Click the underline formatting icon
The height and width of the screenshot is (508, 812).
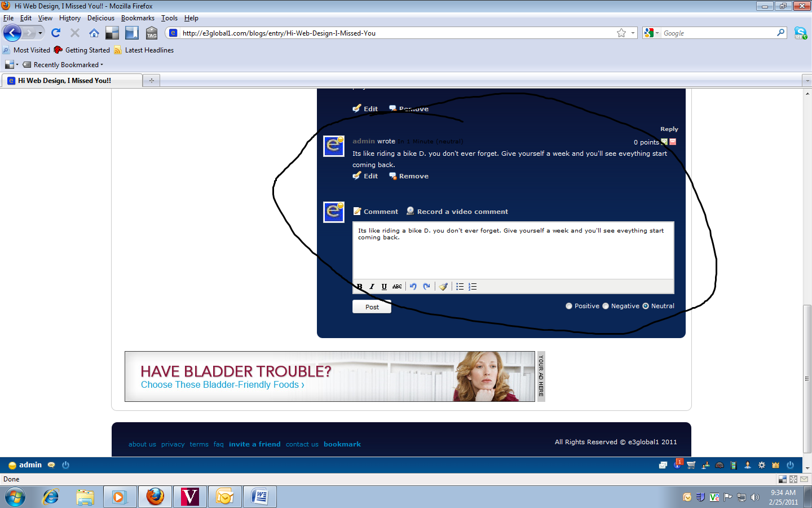384,287
